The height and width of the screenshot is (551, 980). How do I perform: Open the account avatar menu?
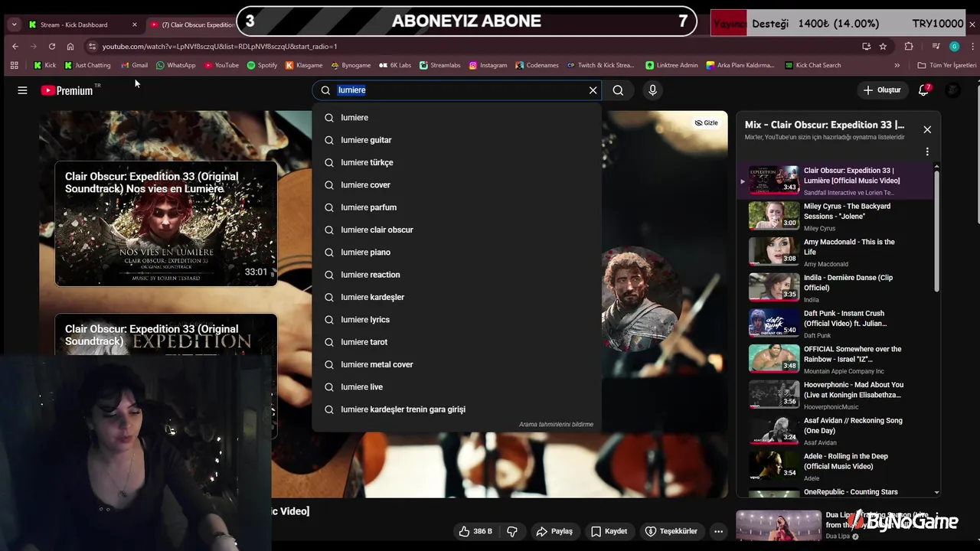tap(952, 90)
